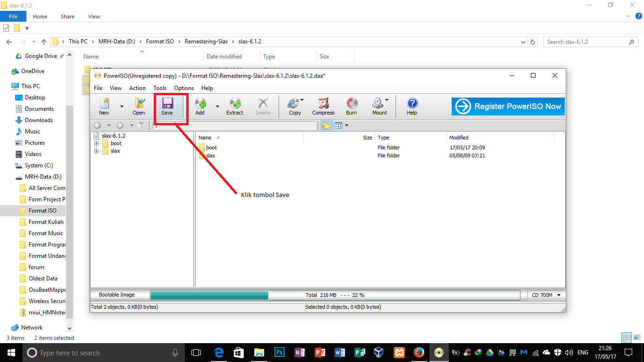The height and width of the screenshot is (362, 644).
Task: Open the File menu in PowerISO
Action: coord(98,88)
